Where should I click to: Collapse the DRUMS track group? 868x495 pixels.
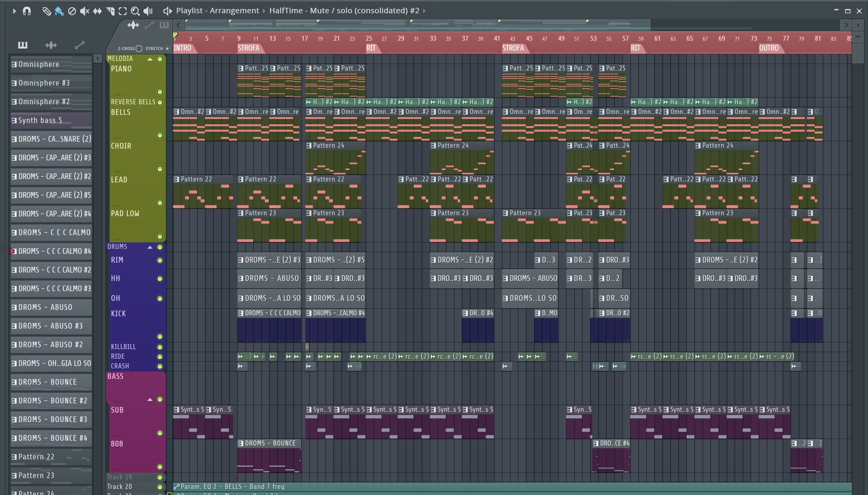[149, 247]
